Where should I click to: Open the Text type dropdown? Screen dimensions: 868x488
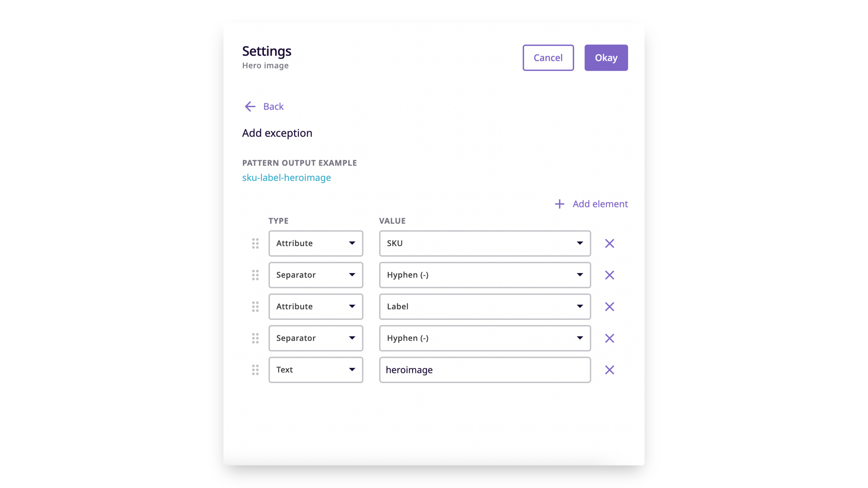[x=316, y=370]
